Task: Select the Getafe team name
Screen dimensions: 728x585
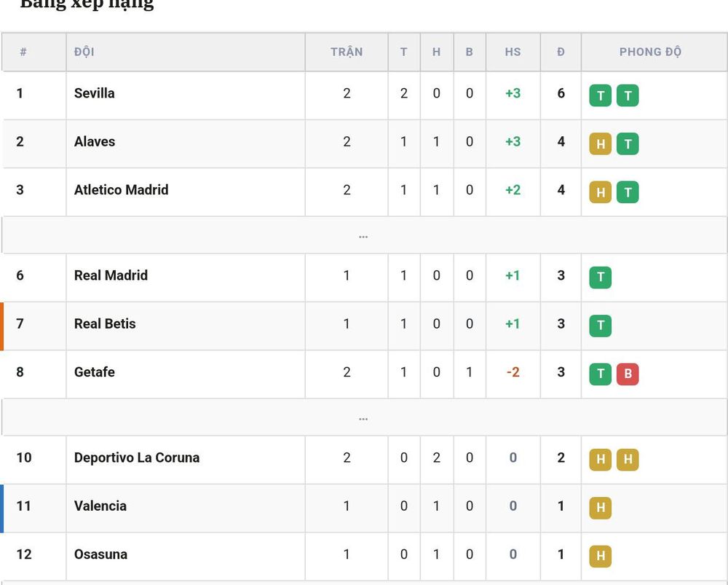Action: pyautogui.click(x=94, y=372)
